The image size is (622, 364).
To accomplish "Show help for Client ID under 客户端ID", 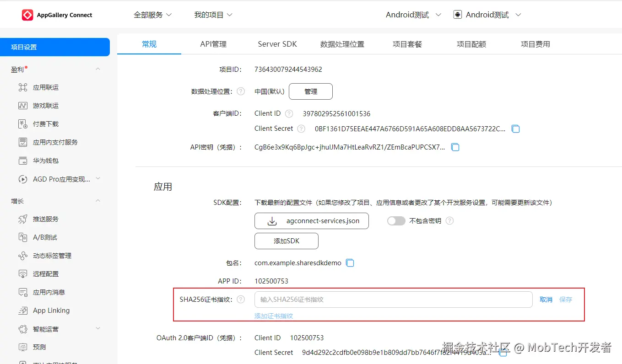I will pos(289,113).
